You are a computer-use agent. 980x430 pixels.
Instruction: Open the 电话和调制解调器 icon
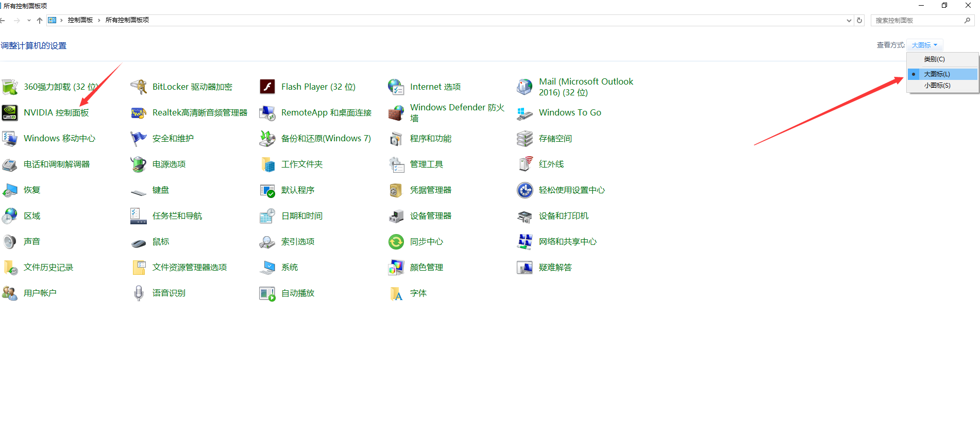[10, 164]
